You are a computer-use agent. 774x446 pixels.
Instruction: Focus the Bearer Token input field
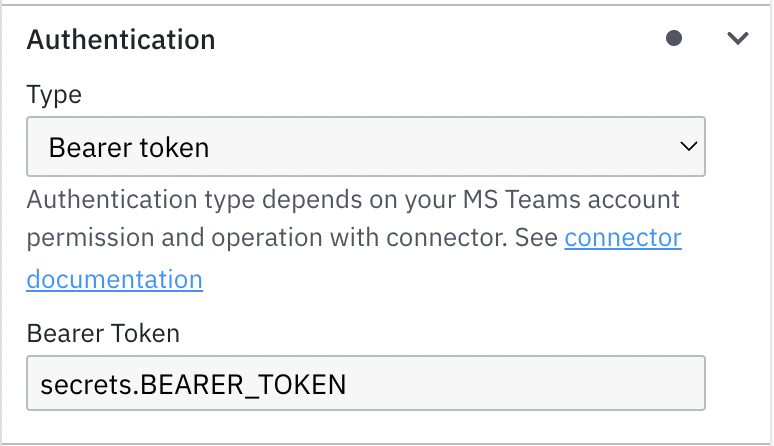click(x=365, y=384)
